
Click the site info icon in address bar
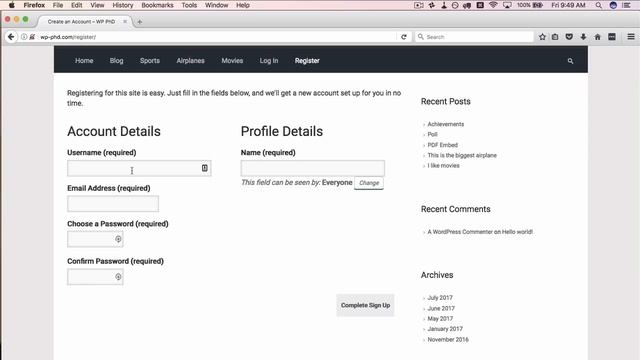(x=24, y=37)
